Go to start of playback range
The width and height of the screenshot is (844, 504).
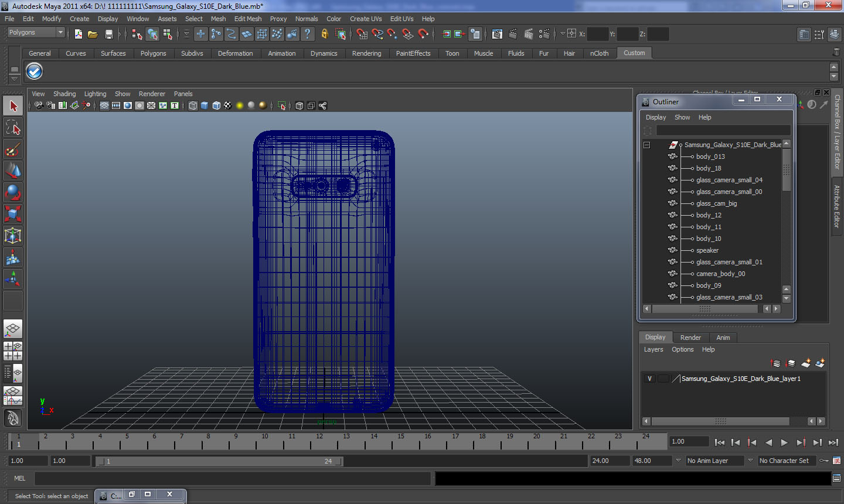coord(720,442)
